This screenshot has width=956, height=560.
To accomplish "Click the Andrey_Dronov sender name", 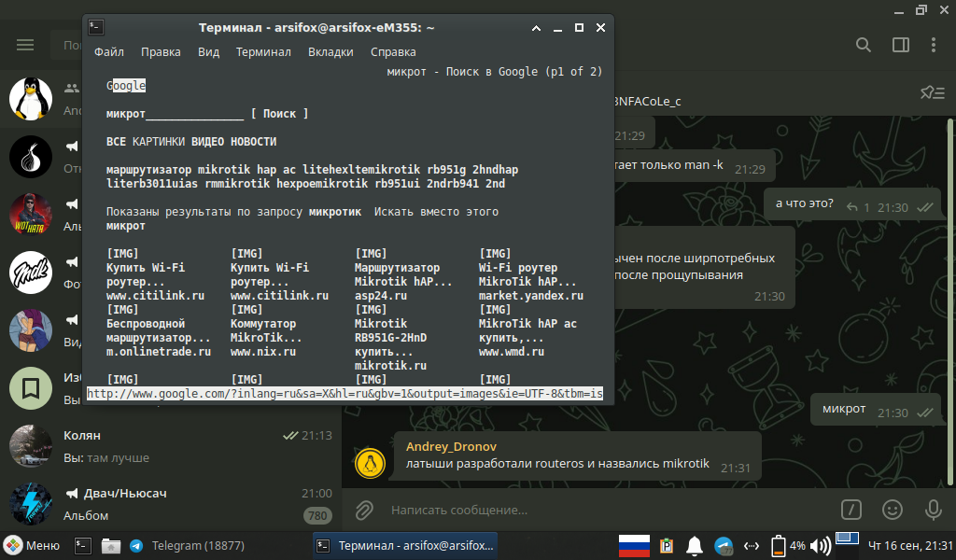I will click(x=451, y=446).
